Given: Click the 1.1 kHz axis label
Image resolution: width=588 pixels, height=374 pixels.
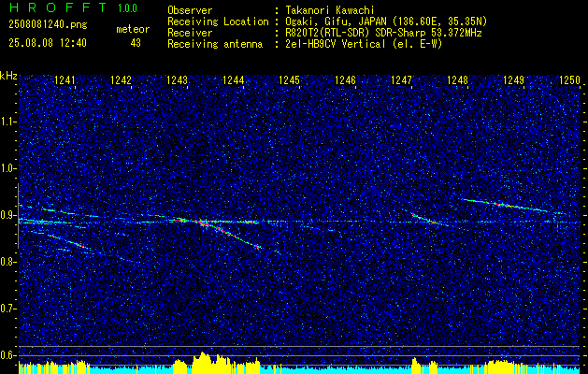Looking at the screenshot, I should pyautogui.click(x=7, y=122).
